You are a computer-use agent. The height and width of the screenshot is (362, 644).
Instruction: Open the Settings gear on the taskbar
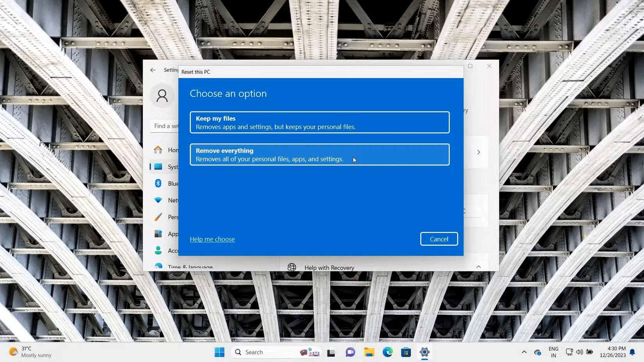[x=424, y=352]
